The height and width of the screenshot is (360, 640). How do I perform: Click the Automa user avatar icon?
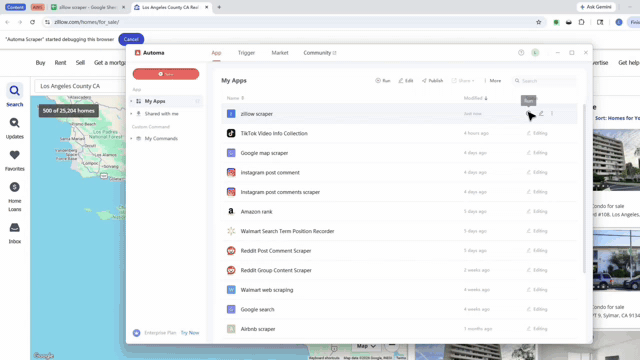535,53
